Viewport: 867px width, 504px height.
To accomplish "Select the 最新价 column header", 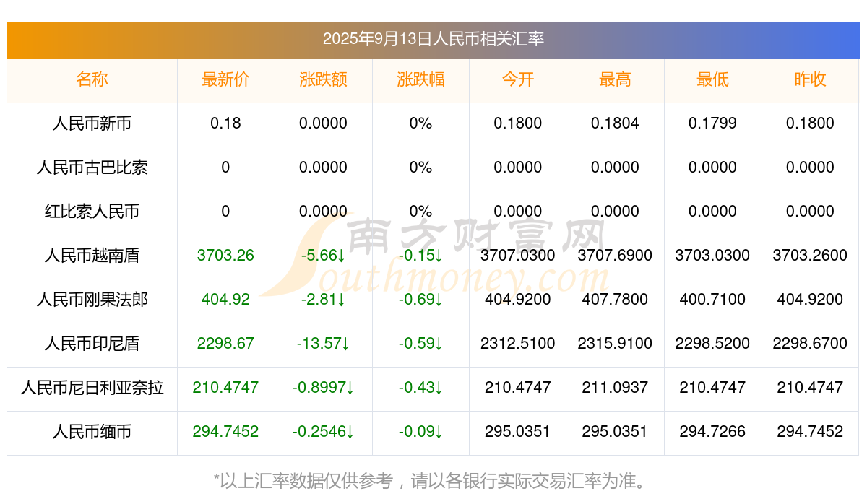I will coord(225,80).
